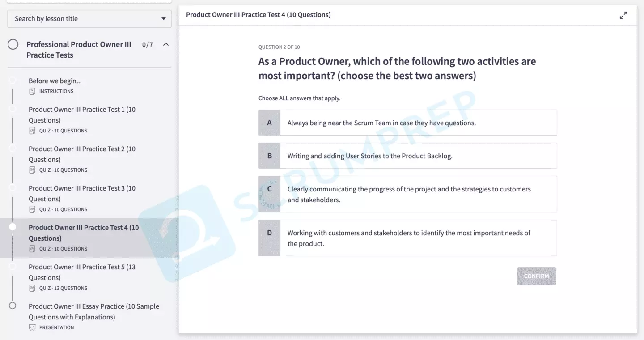This screenshot has width=644, height=340.
Task: Click presentation icon under Essay Practice
Action: click(x=32, y=327)
